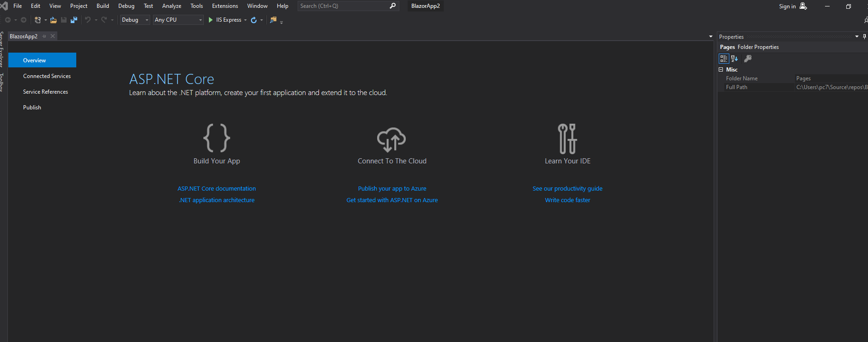
Task: Open Write code faster link
Action: coord(568,200)
